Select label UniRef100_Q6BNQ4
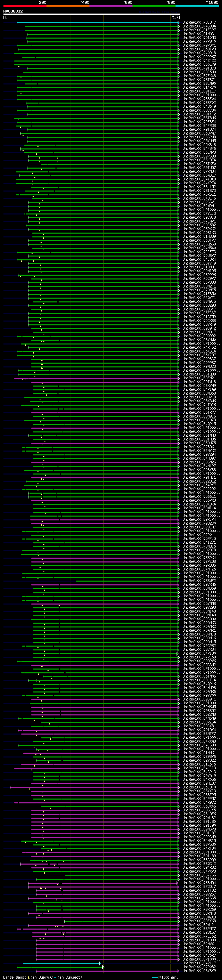222x980 pixels. tap(199, 883)
